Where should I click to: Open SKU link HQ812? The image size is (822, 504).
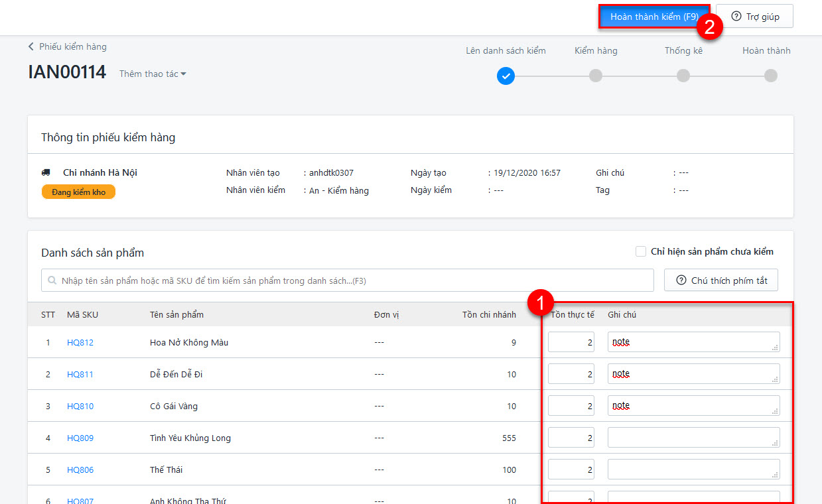click(x=80, y=343)
